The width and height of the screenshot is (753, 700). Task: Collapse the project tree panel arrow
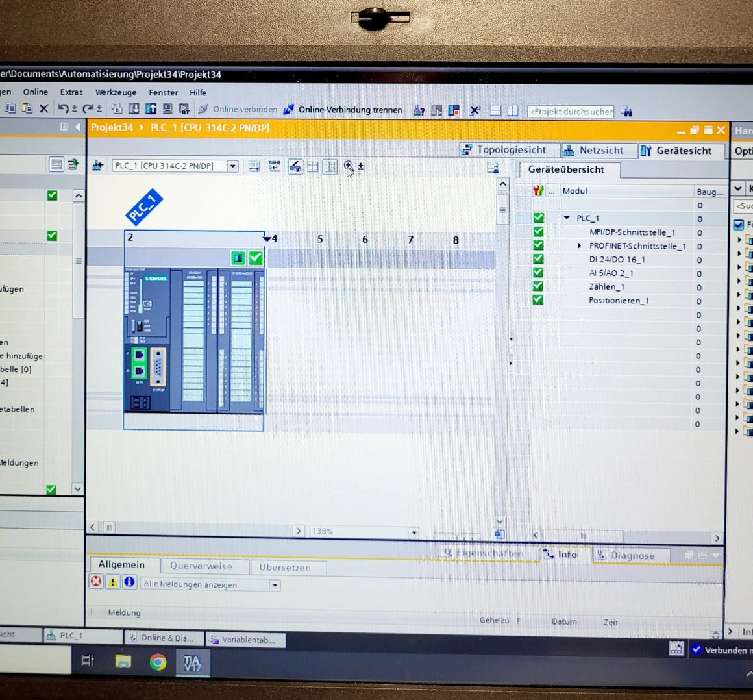tap(78, 127)
